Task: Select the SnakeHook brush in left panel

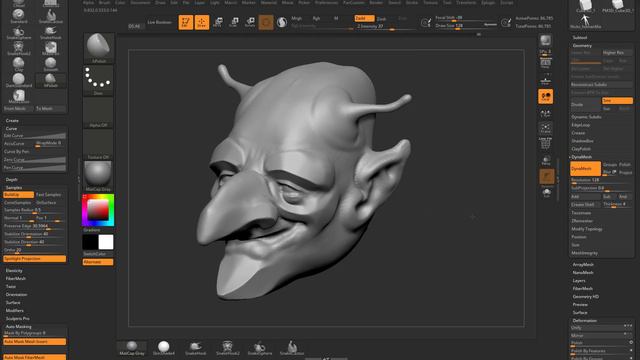Action: [51, 32]
